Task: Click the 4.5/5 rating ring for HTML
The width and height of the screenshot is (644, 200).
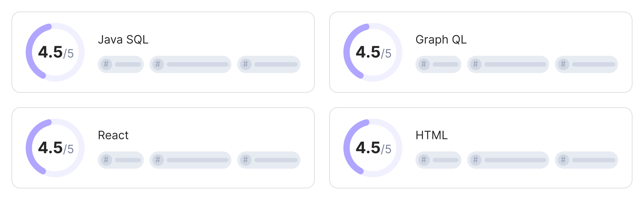Action: coord(373,148)
